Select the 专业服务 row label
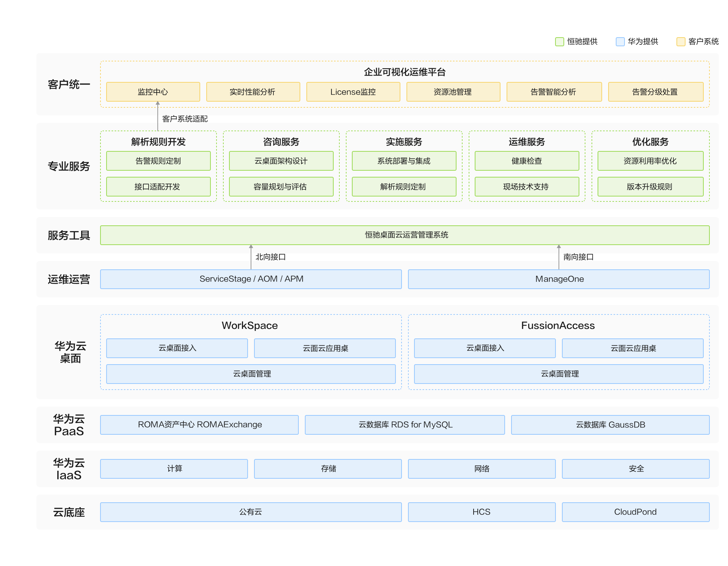This screenshot has height=566, width=728. (x=69, y=166)
